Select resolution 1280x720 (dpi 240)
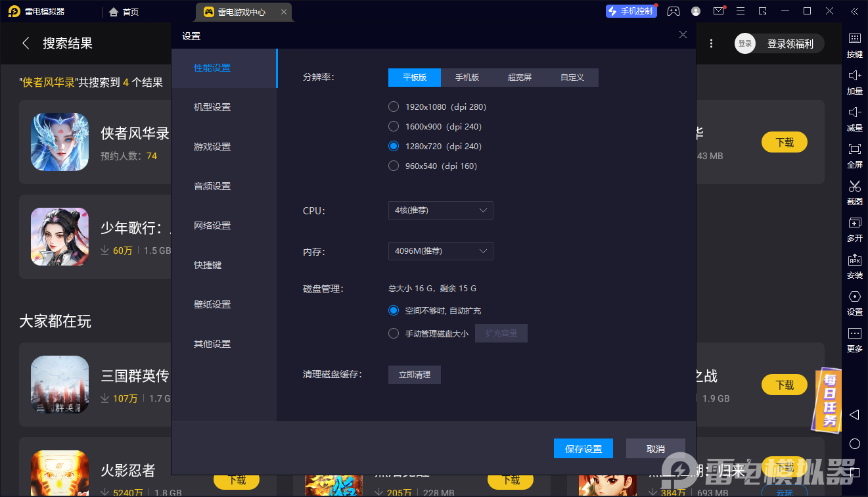Image resolution: width=868 pixels, height=497 pixels. [394, 146]
